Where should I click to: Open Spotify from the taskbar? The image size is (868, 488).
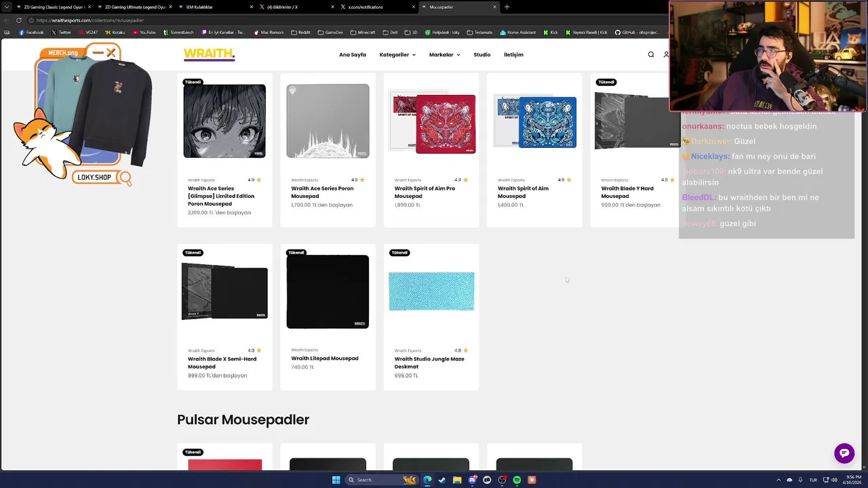click(517, 480)
